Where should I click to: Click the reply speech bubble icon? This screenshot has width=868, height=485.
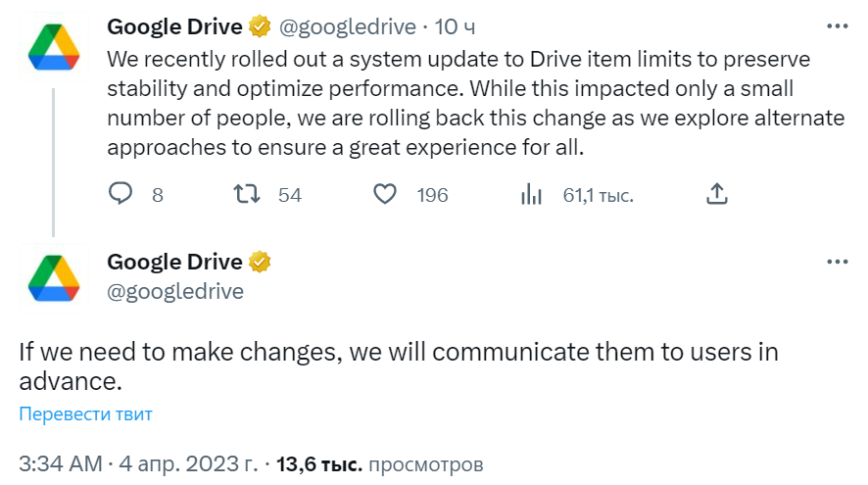point(120,194)
